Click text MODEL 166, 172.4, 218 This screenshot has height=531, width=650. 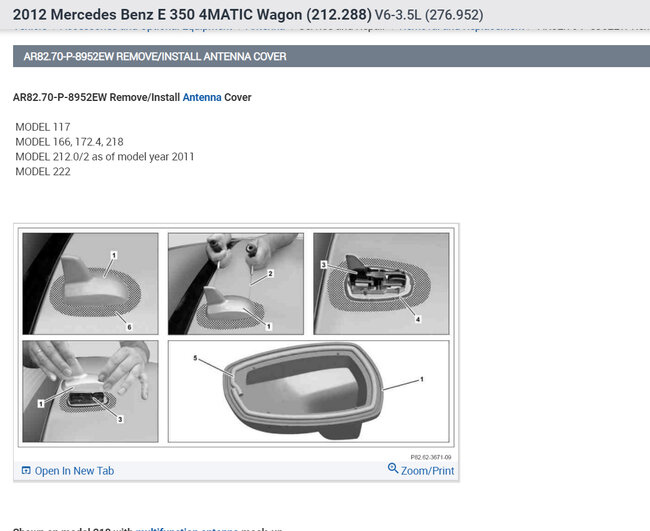click(69, 142)
